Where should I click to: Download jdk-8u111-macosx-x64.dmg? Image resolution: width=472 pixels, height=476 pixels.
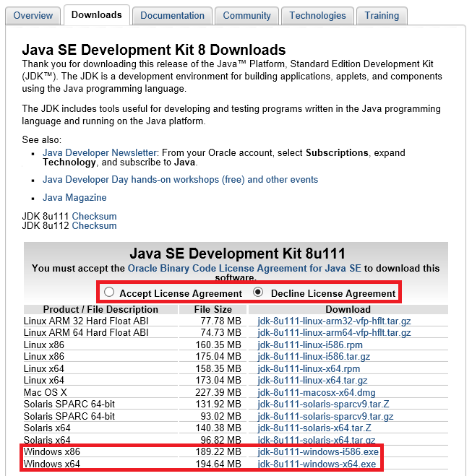317,392
